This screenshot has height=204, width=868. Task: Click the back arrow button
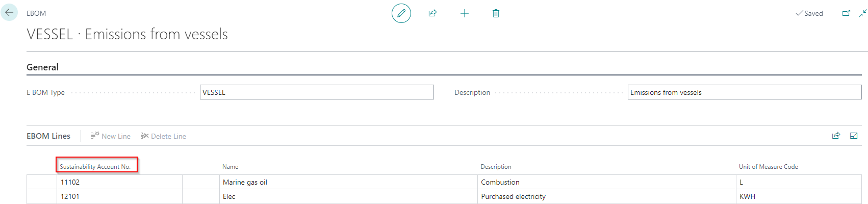point(9,13)
